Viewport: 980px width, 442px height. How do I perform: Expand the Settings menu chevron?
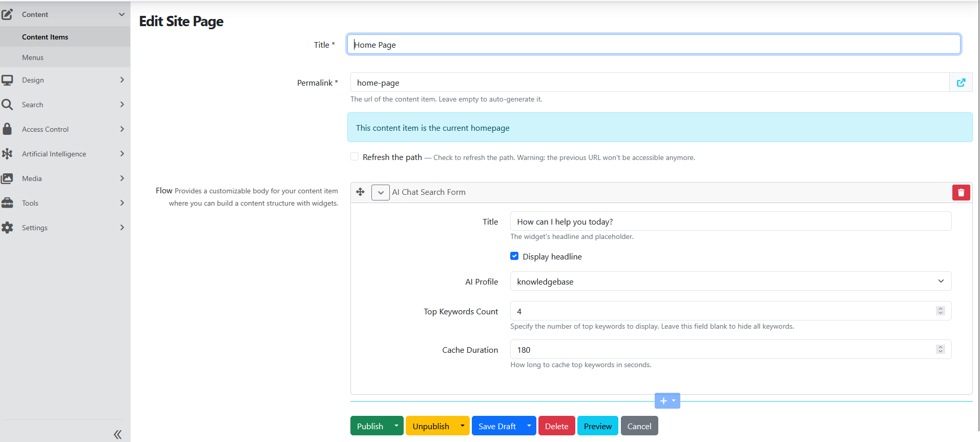coord(122,228)
